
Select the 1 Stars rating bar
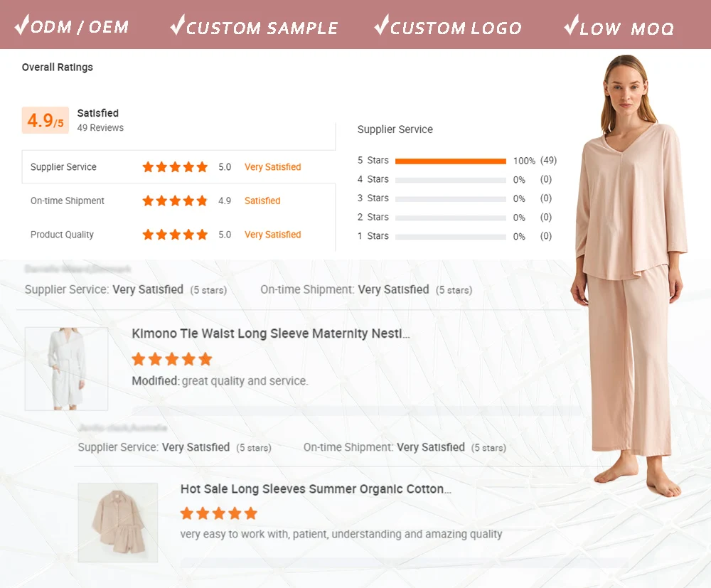tap(450, 237)
